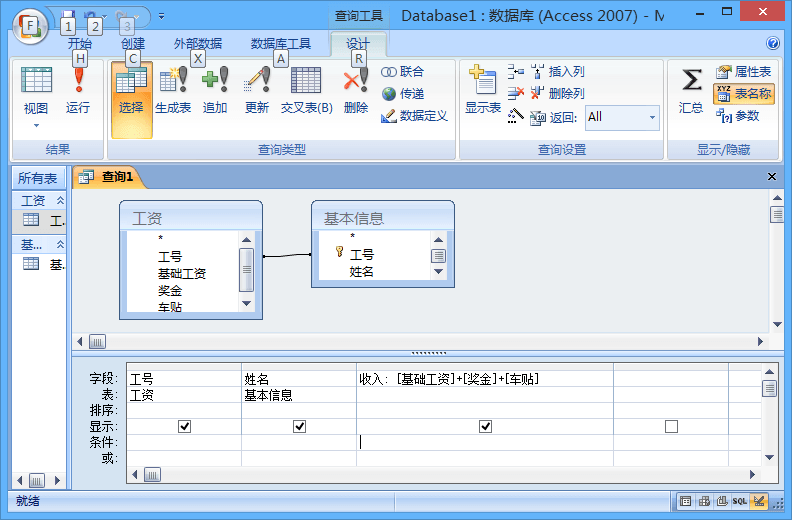
Task: Switch to PivotTable view in status bar
Action: tap(704, 501)
